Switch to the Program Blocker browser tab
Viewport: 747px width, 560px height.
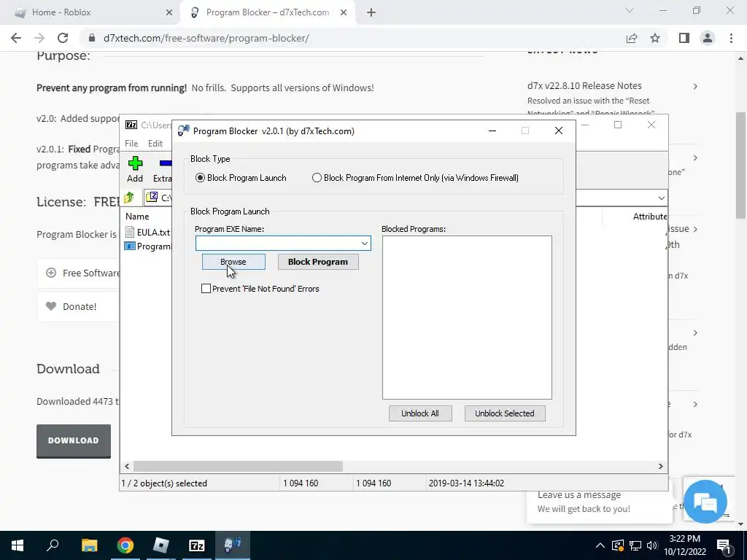tap(268, 12)
